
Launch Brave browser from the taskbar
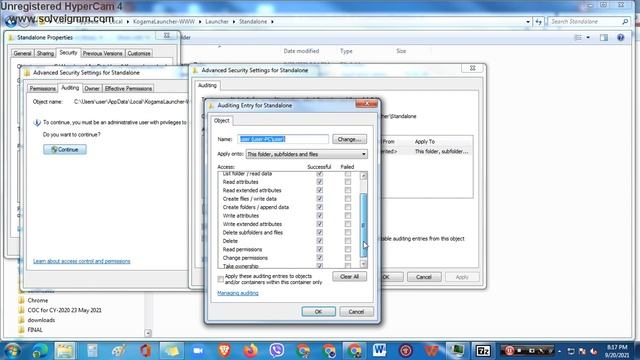(x=224, y=351)
